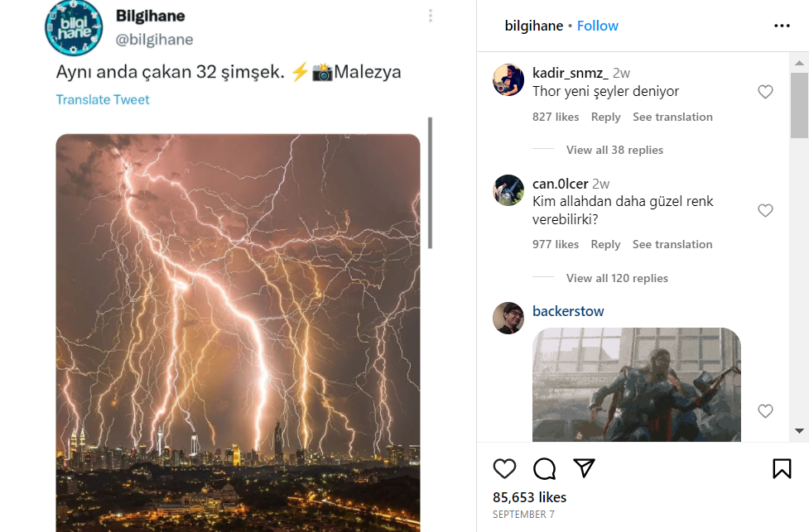Expand View all 120 replies
Viewport: 809px width, 532px height.
tap(617, 278)
